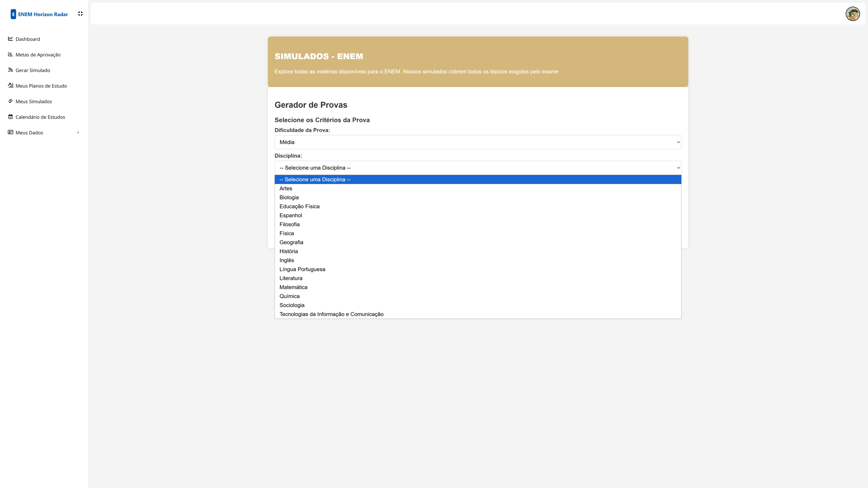Viewport: 868px width, 488px height.
Task: Click the Meus Planos de Estudo icon
Action: tap(10, 85)
